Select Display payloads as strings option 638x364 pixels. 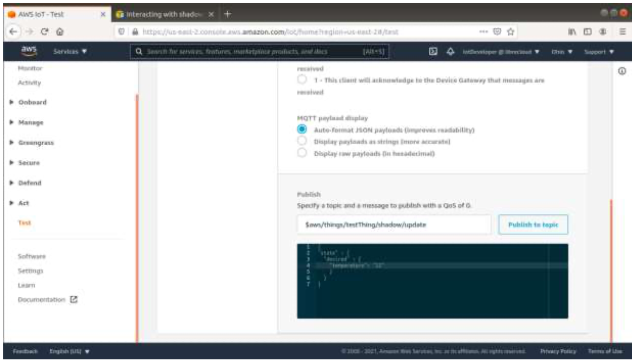point(302,141)
